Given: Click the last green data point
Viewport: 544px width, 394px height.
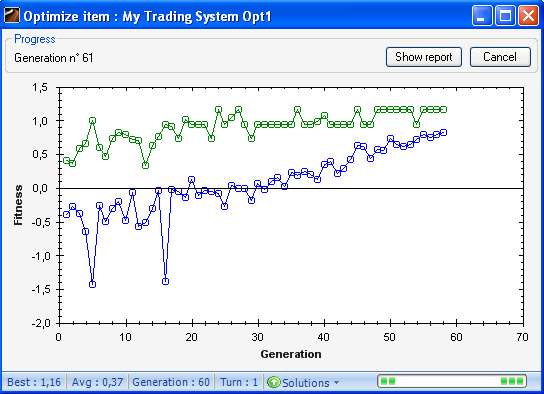Looking at the screenshot, I should (x=443, y=110).
